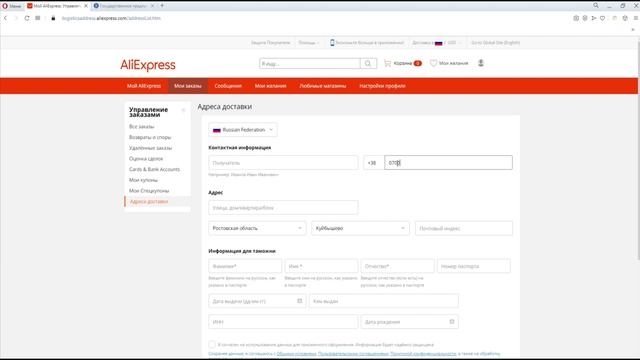Image resolution: width=640 pixels, height=360 pixels.
Task: Select Адреса доставки in sidebar
Action: click(x=149, y=201)
